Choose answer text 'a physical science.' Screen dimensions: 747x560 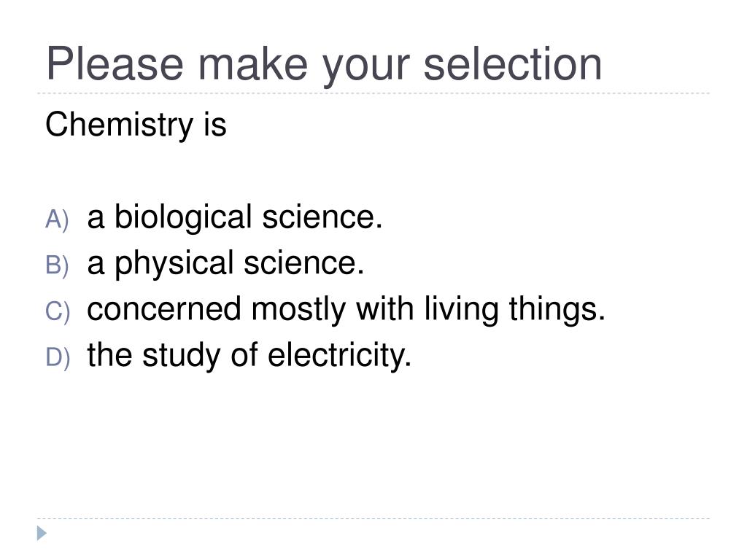point(226,263)
